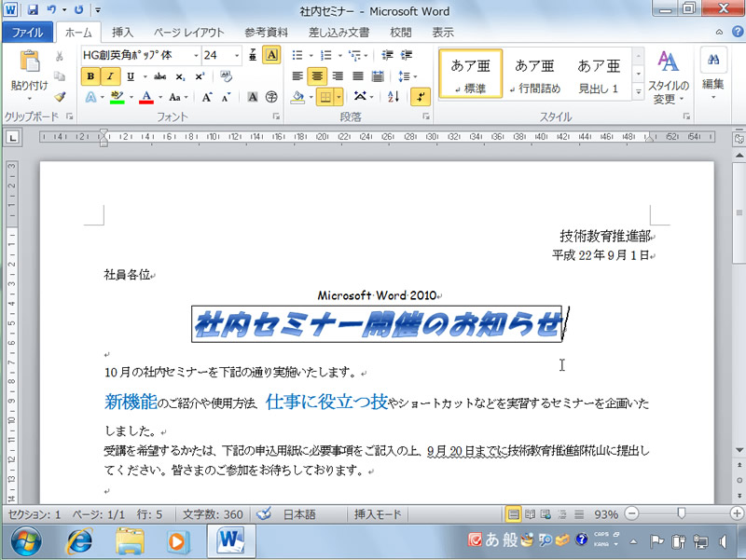The height and width of the screenshot is (560, 746).
Task: Apply the 標準 style
Action: click(471, 74)
